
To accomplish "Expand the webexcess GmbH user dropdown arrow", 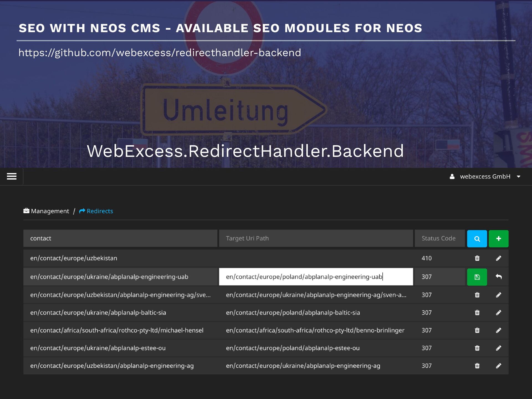I will point(518,177).
